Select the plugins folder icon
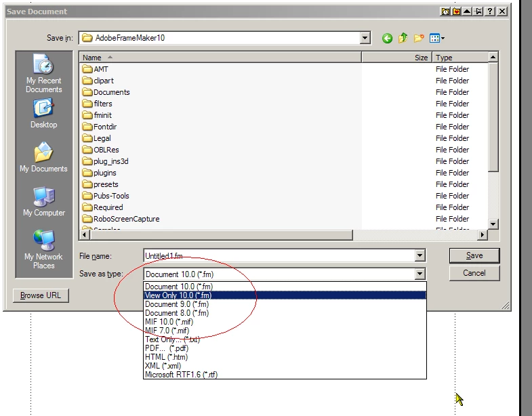The width and height of the screenshot is (532, 416). pyautogui.click(x=87, y=173)
